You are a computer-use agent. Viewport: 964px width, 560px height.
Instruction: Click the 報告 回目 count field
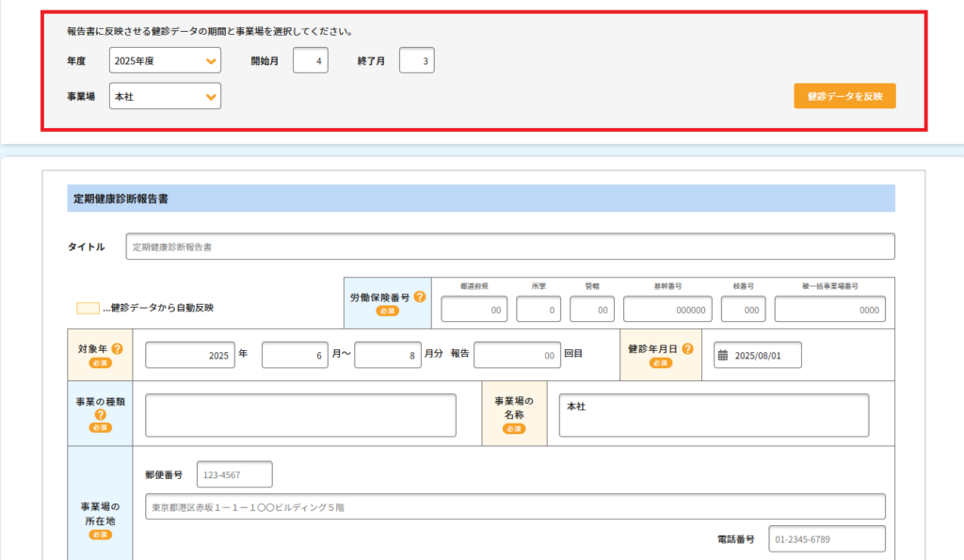click(x=517, y=356)
